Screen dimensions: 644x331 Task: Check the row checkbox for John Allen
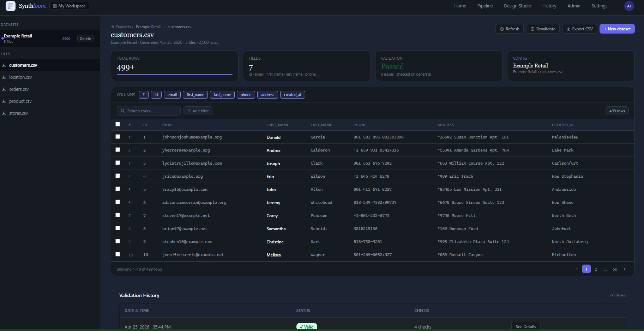118,189
